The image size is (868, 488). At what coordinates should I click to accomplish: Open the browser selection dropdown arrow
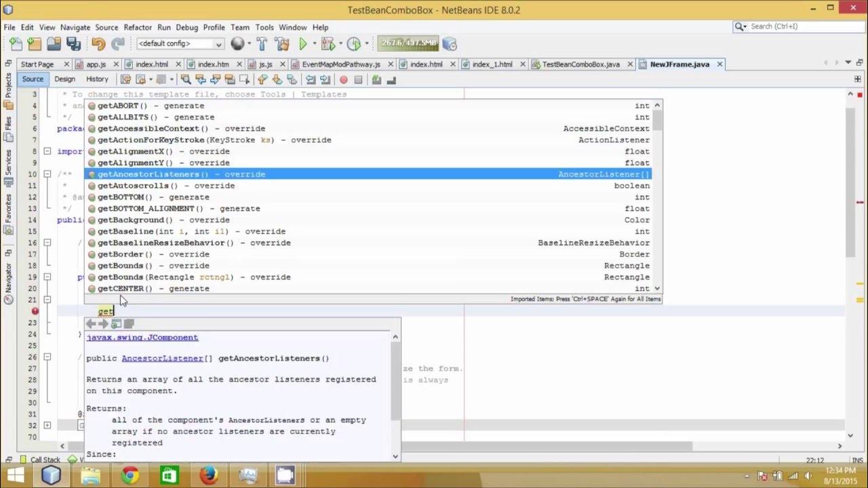249,44
